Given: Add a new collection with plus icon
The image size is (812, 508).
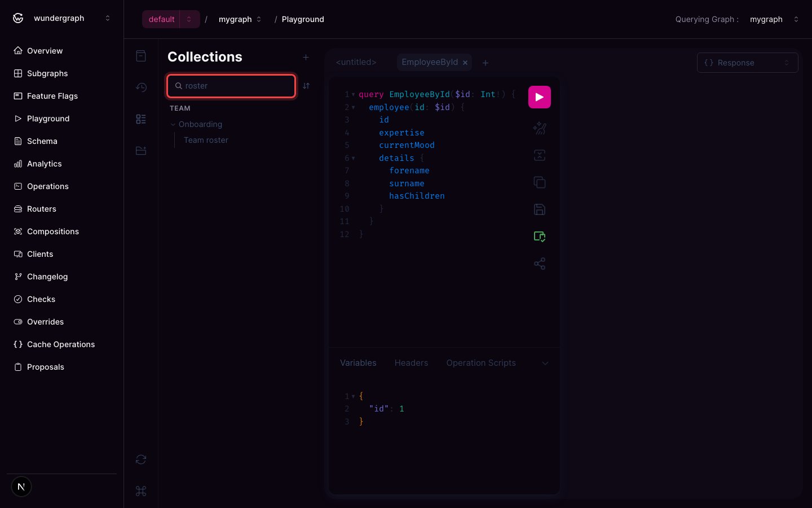Looking at the screenshot, I should point(306,57).
